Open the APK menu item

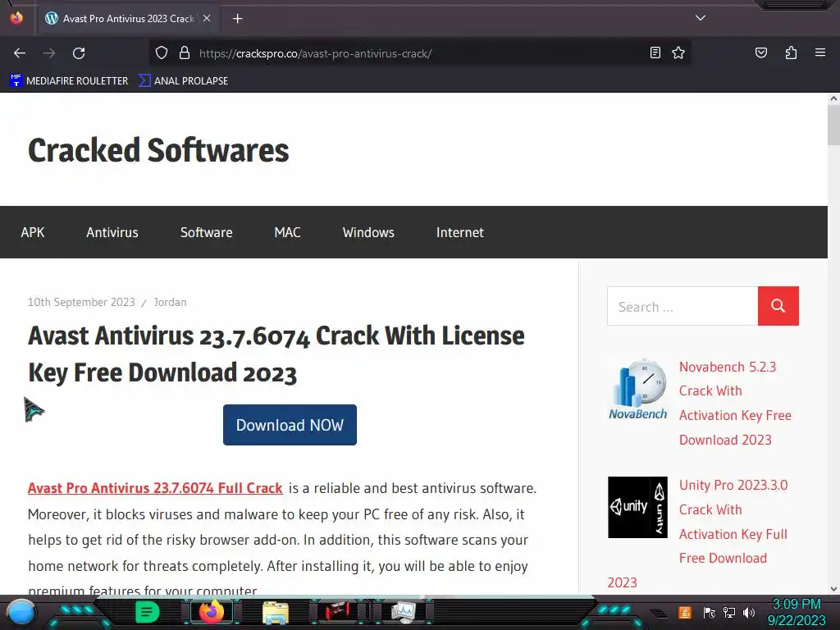coord(33,232)
